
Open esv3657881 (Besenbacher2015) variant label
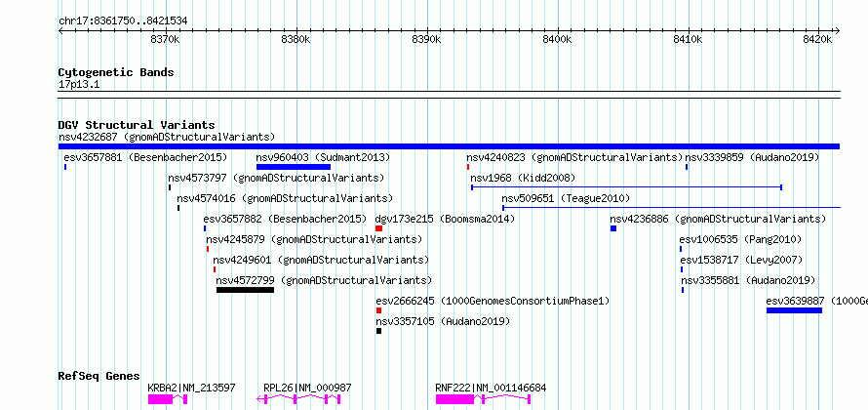145,157
